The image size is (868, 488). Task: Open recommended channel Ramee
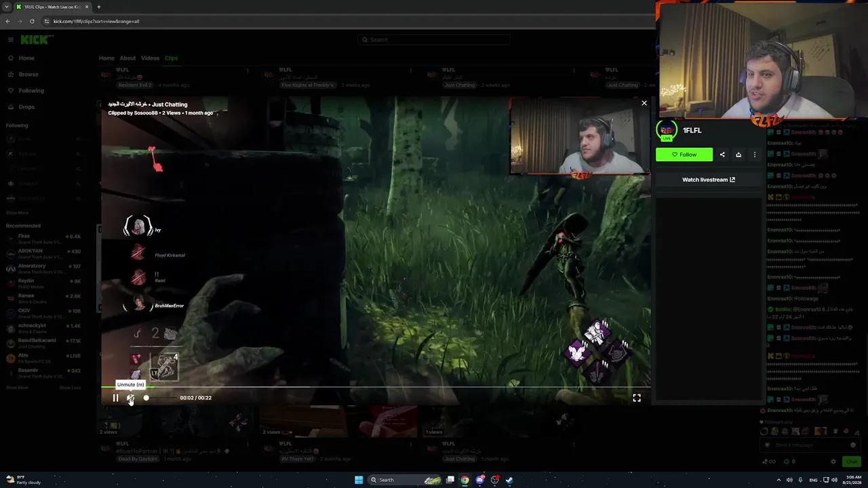[43, 298]
